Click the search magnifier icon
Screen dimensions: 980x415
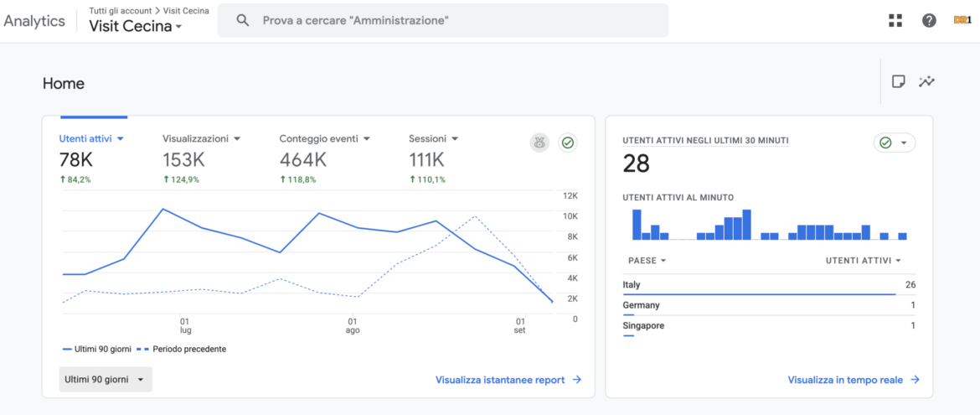243,21
